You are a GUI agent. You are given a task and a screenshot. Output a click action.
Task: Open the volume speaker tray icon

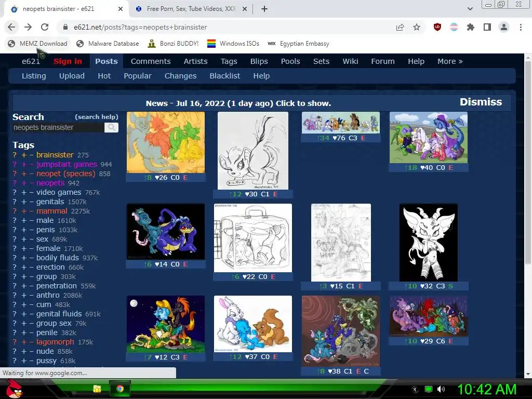(441, 389)
